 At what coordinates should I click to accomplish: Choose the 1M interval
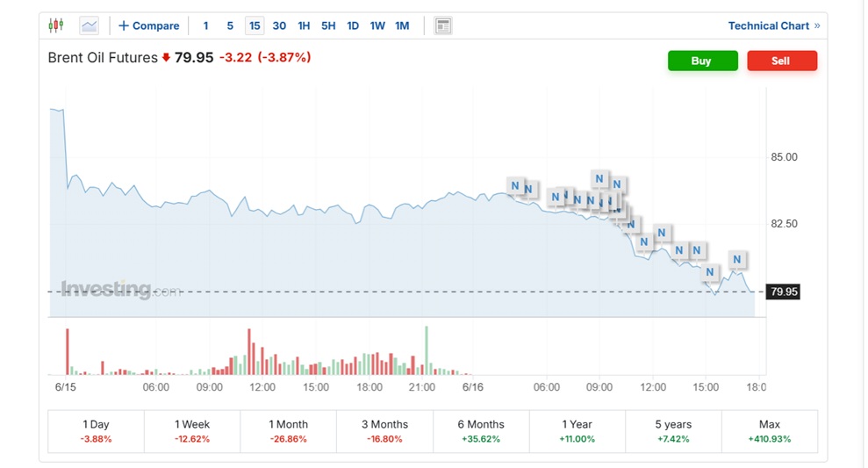click(x=402, y=25)
